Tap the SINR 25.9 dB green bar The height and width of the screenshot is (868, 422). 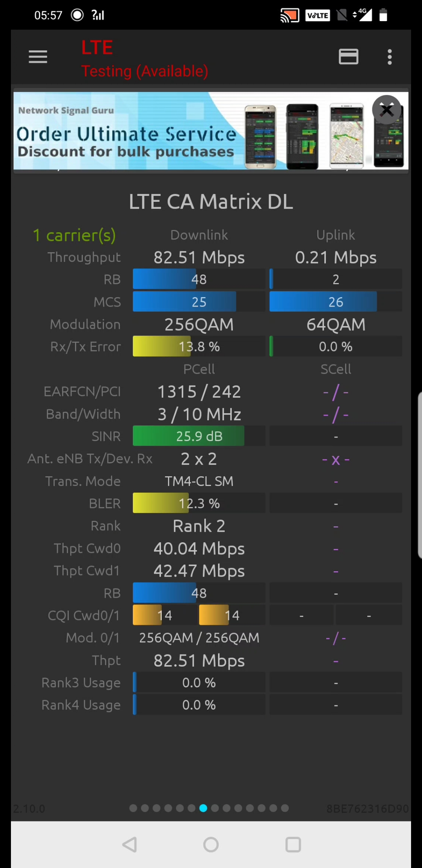point(198,436)
